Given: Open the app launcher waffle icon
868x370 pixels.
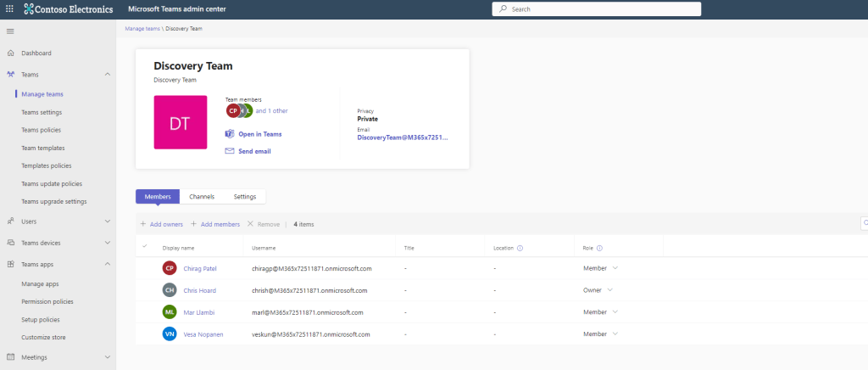Looking at the screenshot, I should coord(10,8).
